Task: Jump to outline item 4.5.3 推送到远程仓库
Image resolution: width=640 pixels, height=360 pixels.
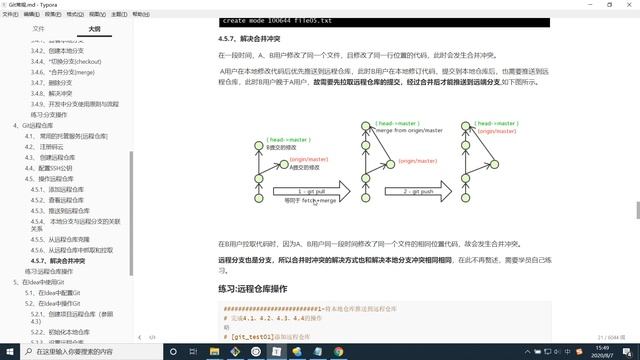Action: 60,210
